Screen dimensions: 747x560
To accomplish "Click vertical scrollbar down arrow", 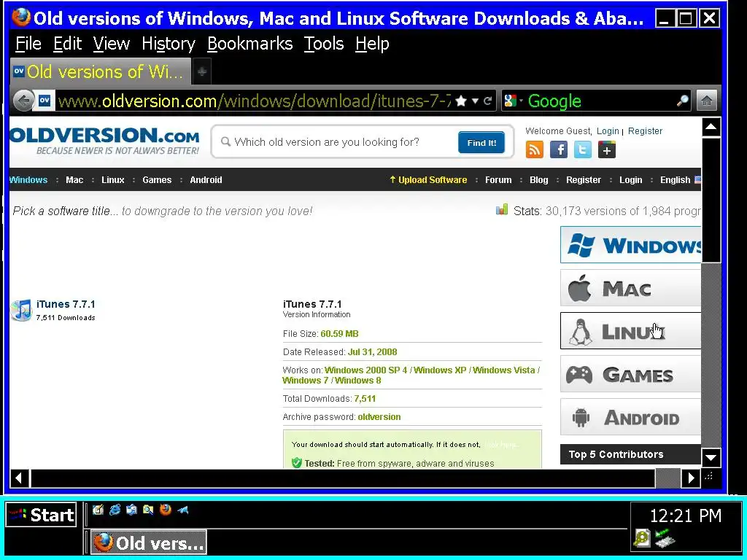I will [x=711, y=458].
